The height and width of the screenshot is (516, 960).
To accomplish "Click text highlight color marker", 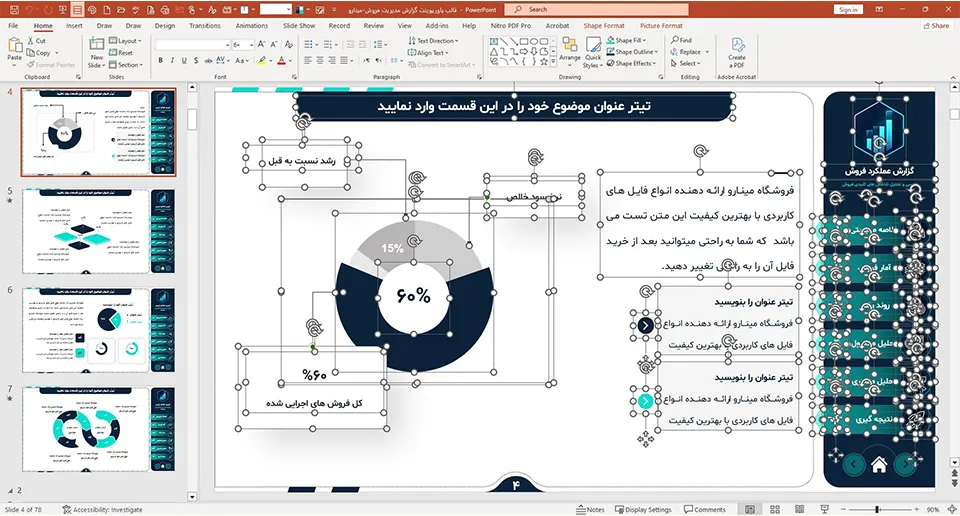I will click(x=262, y=61).
